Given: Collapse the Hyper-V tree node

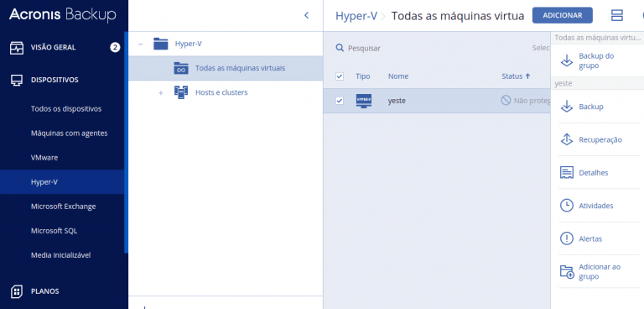Looking at the screenshot, I should (x=141, y=44).
